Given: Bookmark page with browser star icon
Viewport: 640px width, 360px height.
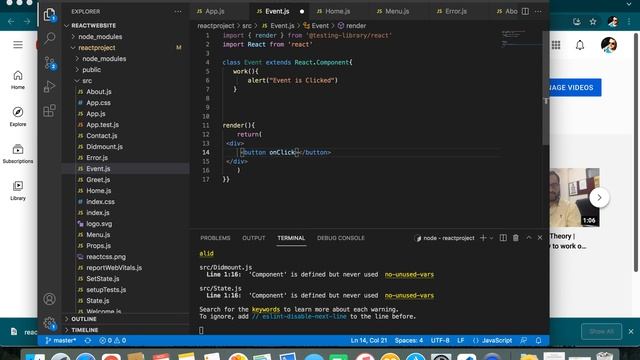Looking at the screenshot, I should (x=593, y=22).
